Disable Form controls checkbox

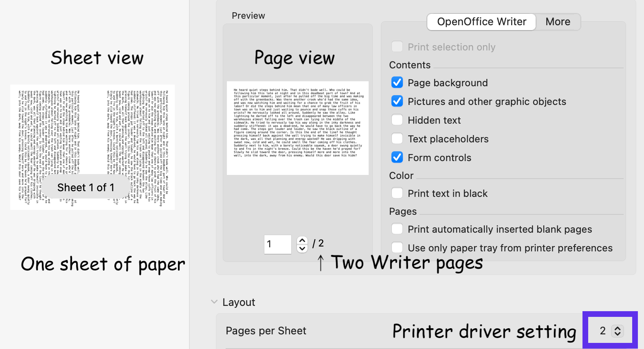click(x=397, y=157)
